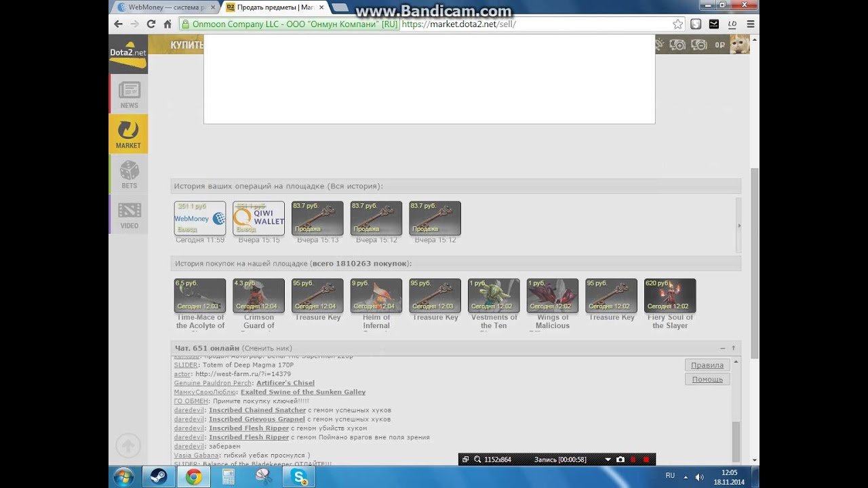The width and height of the screenshot is (868, 488).
Task: Click the add funds money icon
Action: click(x=677, y=45)
